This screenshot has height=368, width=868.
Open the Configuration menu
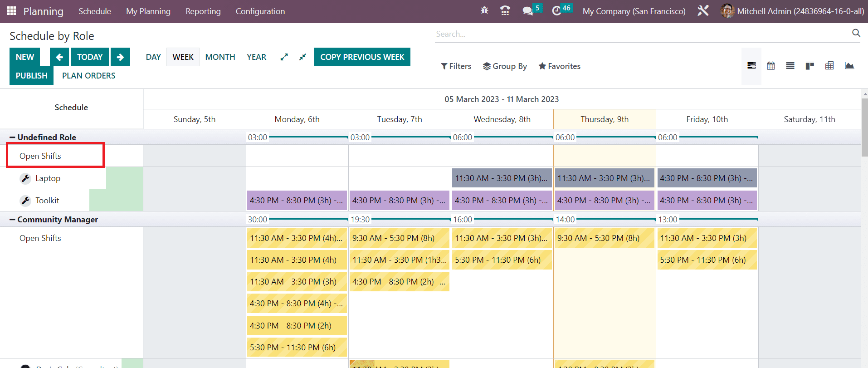pyautogui.click(x=260, y=11)
